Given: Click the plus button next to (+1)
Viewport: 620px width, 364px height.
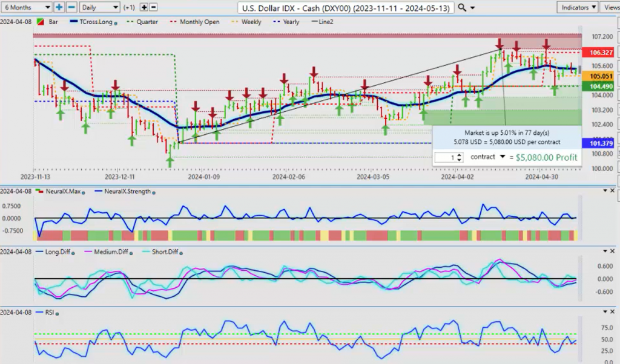Looking at the screenshot, I should pyautogui.click(x=143, y=7).
